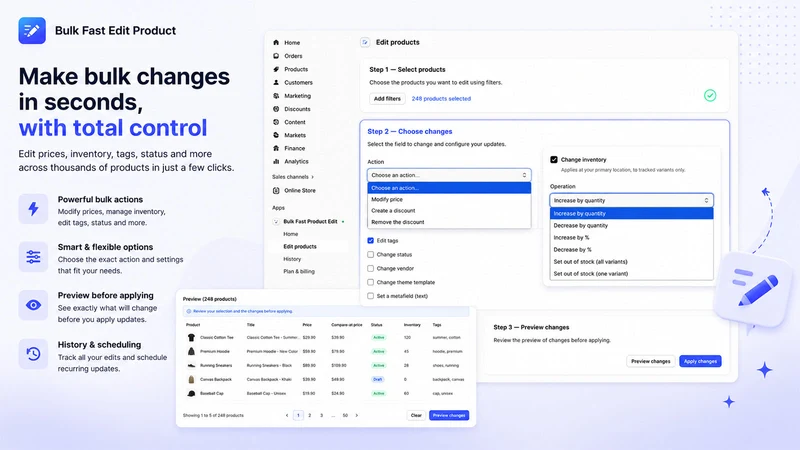Go to page 50 in preview pagination
This screenshot has height=450, width=800.
tap(345, 415)
